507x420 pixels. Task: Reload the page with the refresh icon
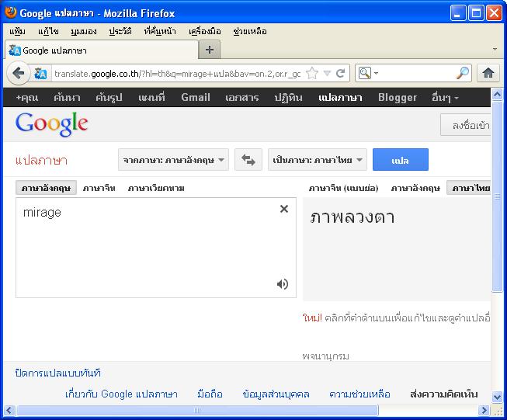(x=341, y=74)
